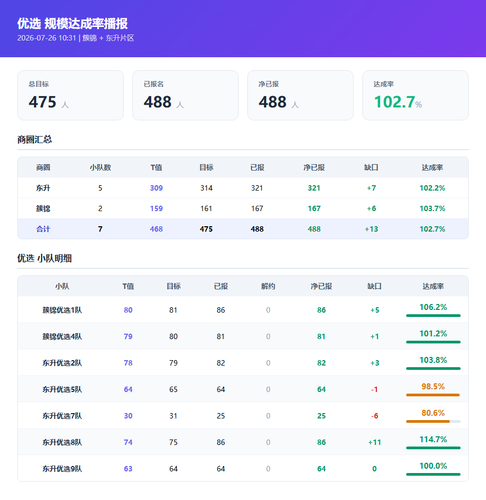Click the +6 缺口 value
The height and width of the screenshot is (500, 486).
(371, 209)
